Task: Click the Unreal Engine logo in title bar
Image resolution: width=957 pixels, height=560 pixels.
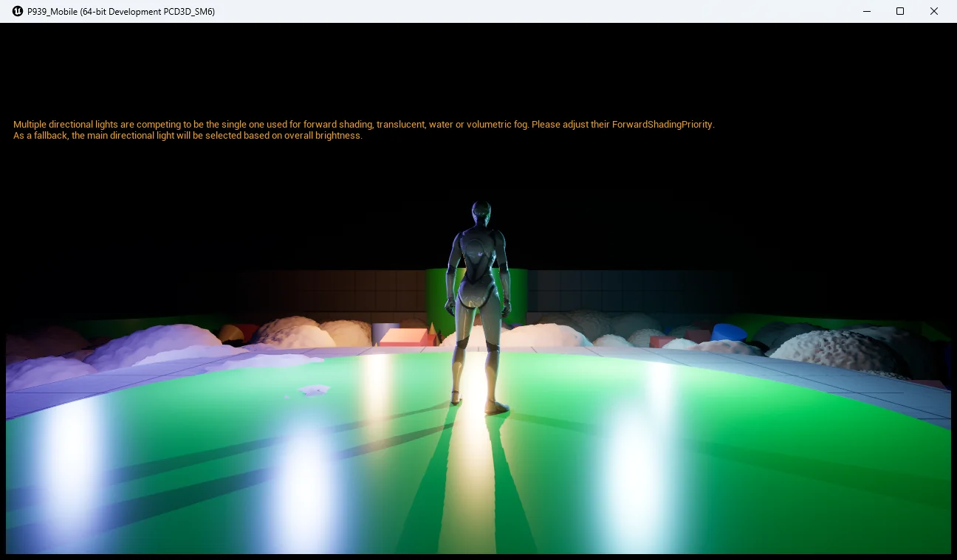Action: (18, 11)
